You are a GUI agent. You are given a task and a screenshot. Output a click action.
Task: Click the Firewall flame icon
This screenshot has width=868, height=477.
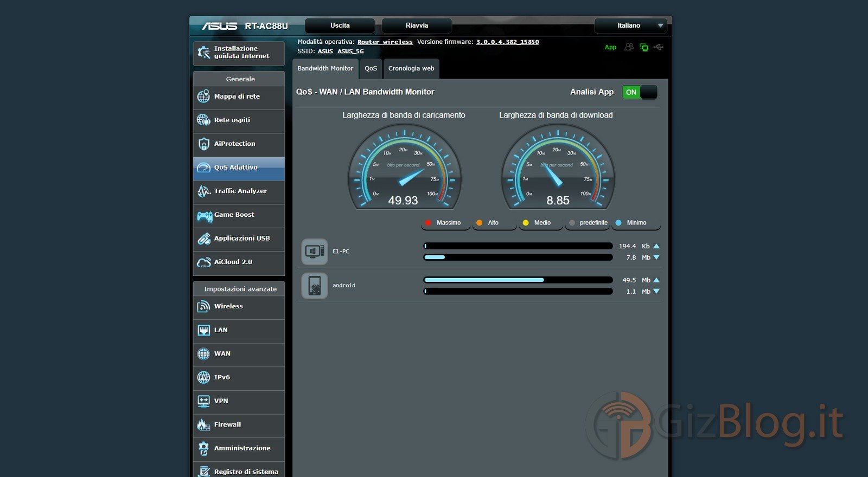[203, 424]
